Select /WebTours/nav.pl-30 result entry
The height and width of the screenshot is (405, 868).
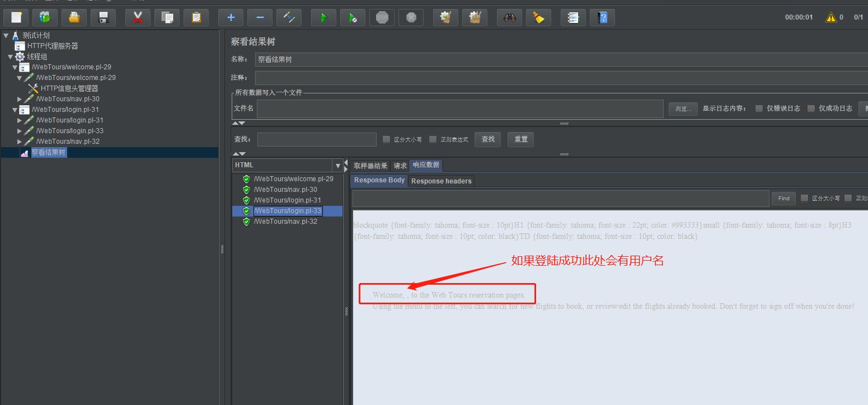tap(285, 190)
